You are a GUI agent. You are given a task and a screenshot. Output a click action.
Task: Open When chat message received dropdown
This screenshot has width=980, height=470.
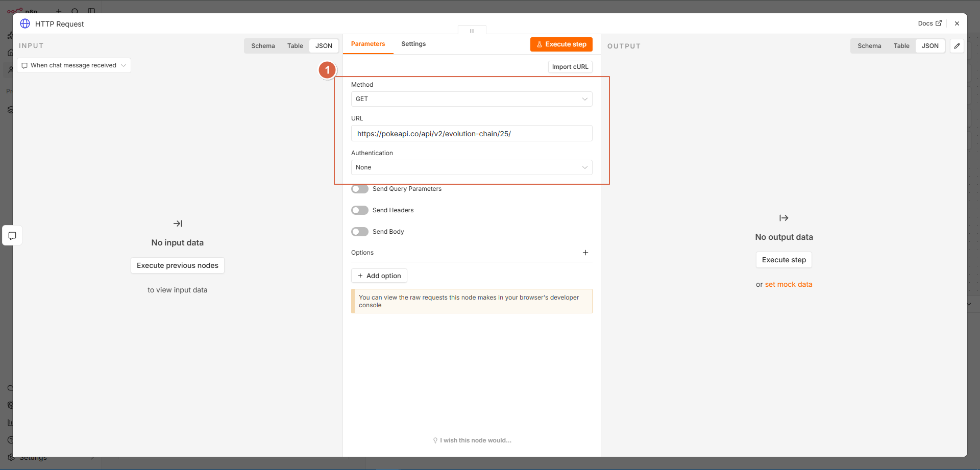(74, 65)
